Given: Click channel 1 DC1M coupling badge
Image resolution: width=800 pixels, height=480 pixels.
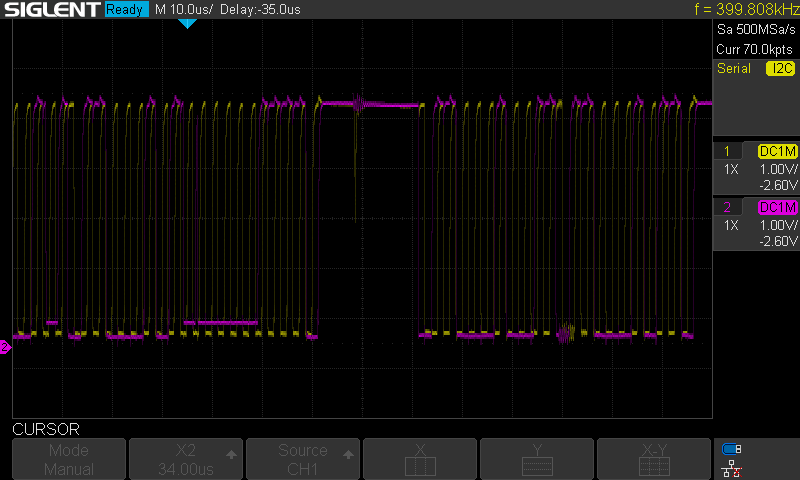Looking at the screenshot, I should pos(777,151).
